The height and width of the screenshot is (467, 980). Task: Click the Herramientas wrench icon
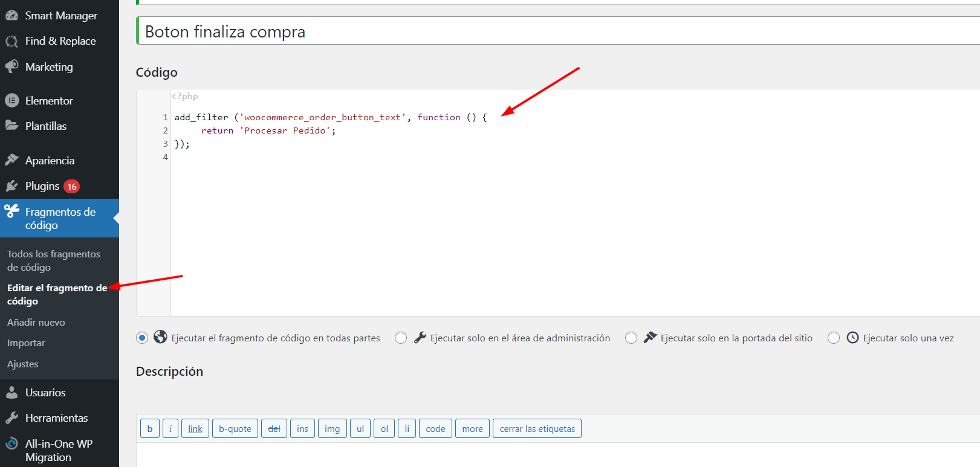[x=11, y=418]
